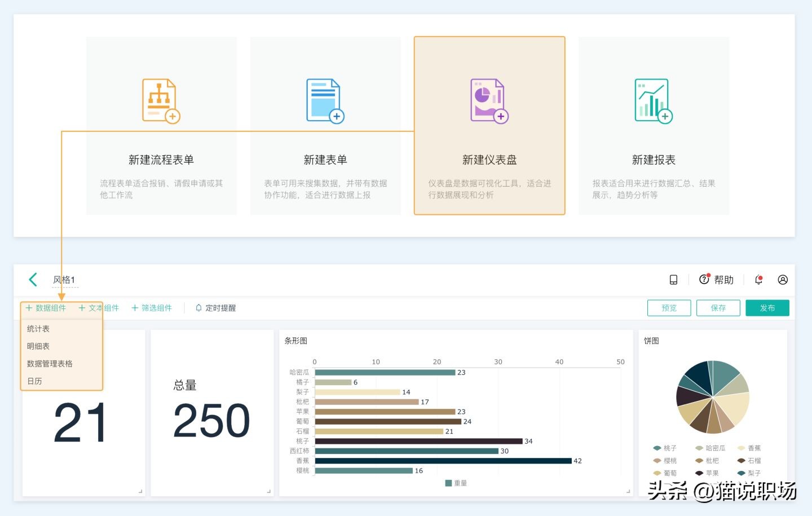Edit the dashboard name 风格1
The width and height of the screenshot is (812, 516).
pyautogui.click(x=64, y=280)
